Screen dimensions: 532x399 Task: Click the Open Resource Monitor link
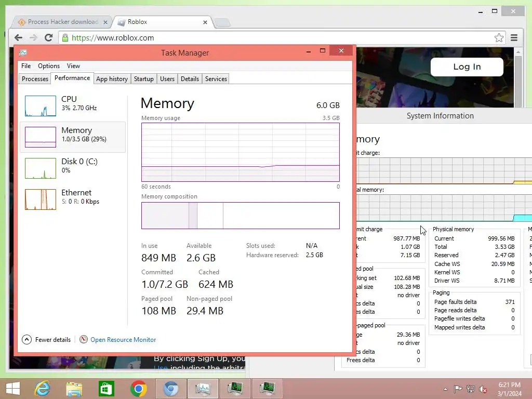(123, 340)
